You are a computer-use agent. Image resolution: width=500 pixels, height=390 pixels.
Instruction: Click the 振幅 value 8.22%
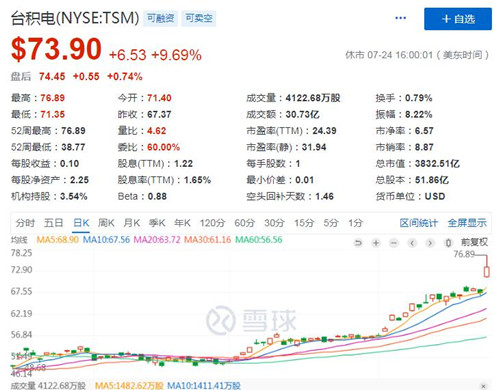(419, 114)
